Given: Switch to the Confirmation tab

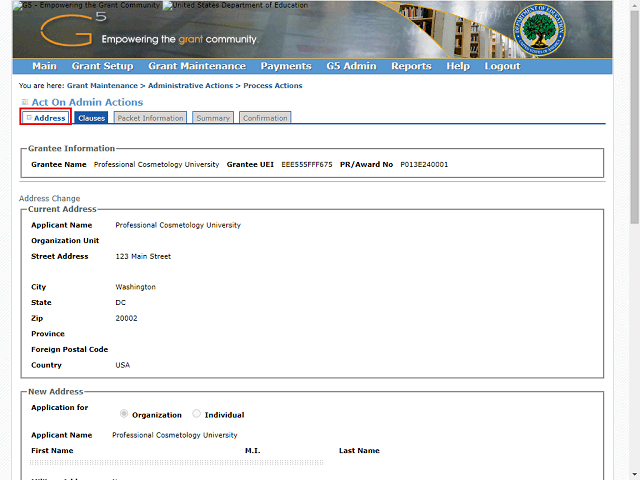Looking at the screenshot, I should pos(265,118).
